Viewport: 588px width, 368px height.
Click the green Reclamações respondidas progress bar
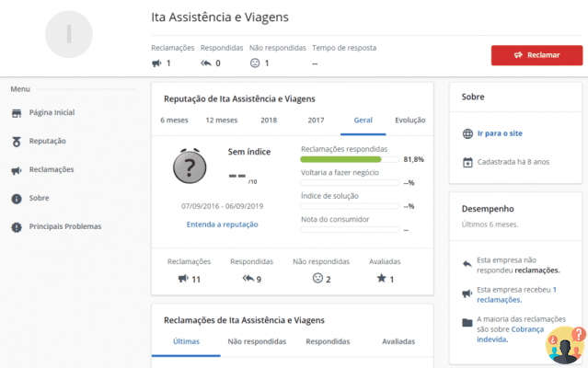point(350,159)
